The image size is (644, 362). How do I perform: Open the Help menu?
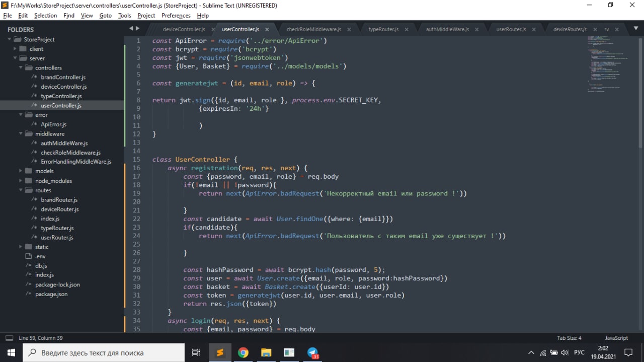click(x=203, y=16)
